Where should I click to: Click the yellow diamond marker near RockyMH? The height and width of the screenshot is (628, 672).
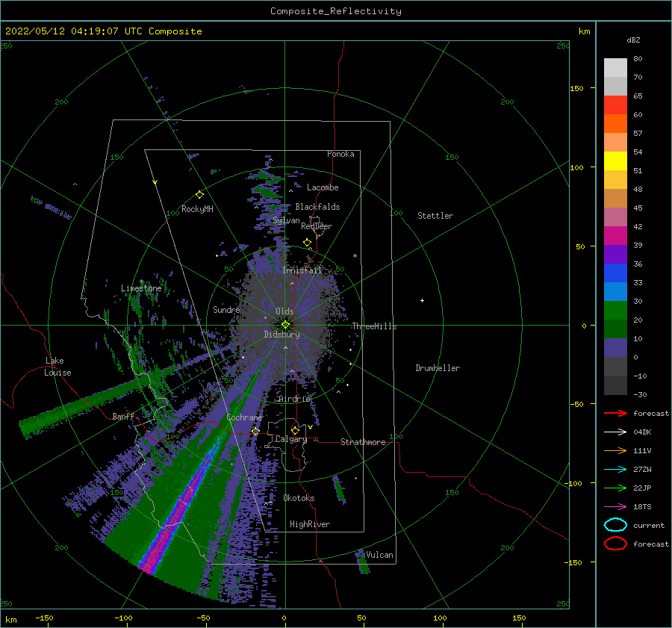[x=199, y=195]
